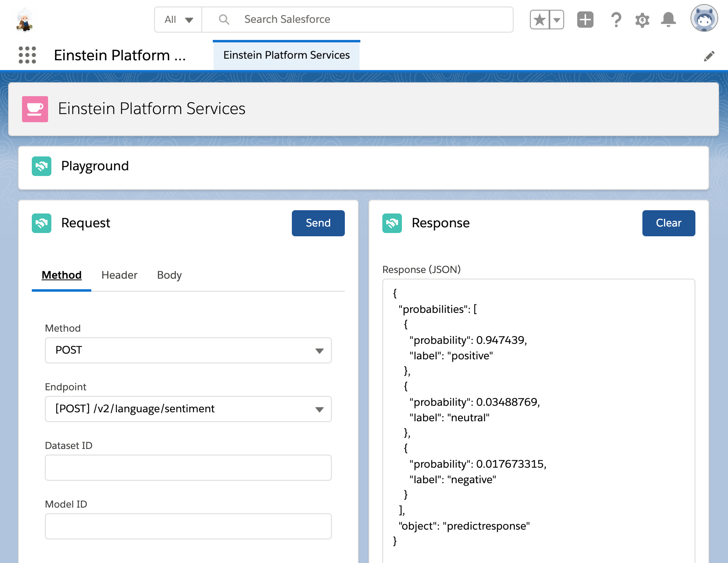Click the Response (JSON) label

421,270
